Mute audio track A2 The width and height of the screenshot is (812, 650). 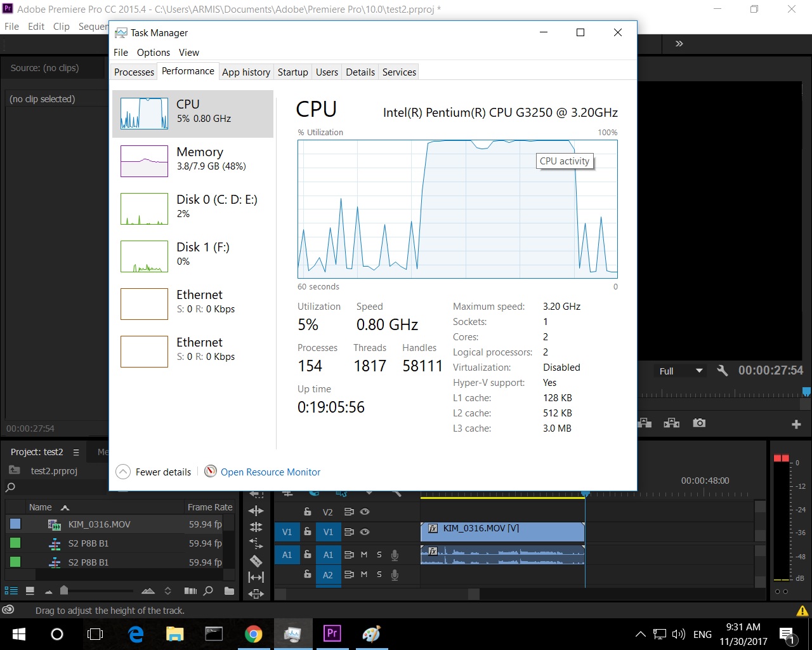coord(364,574)
